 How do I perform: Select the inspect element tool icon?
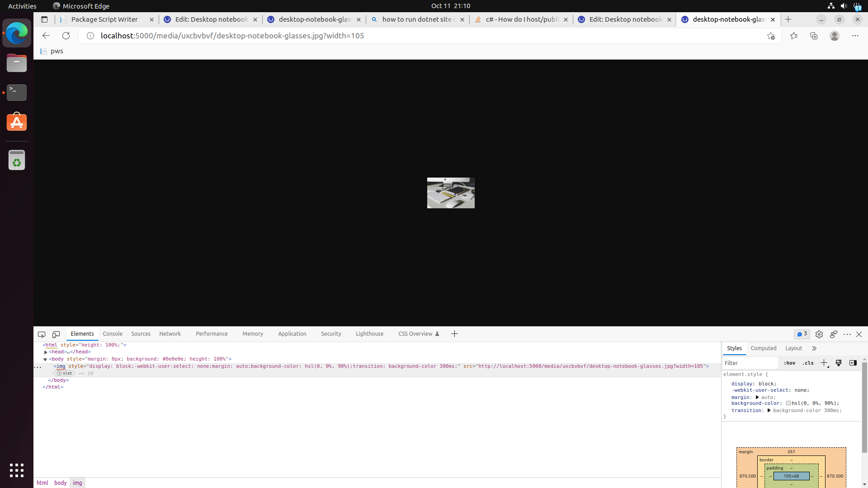click(x=41, y=334)
